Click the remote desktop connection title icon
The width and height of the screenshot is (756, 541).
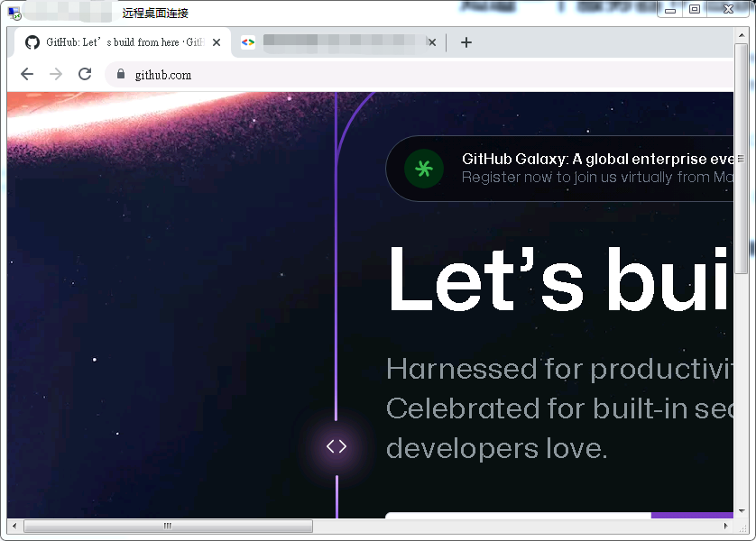pyautogui.click(x=14, y=13)
